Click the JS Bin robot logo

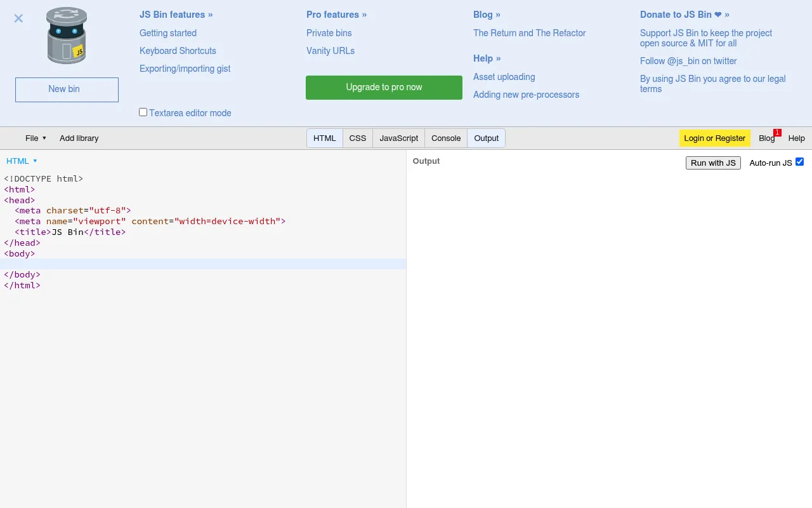(67, 36)
